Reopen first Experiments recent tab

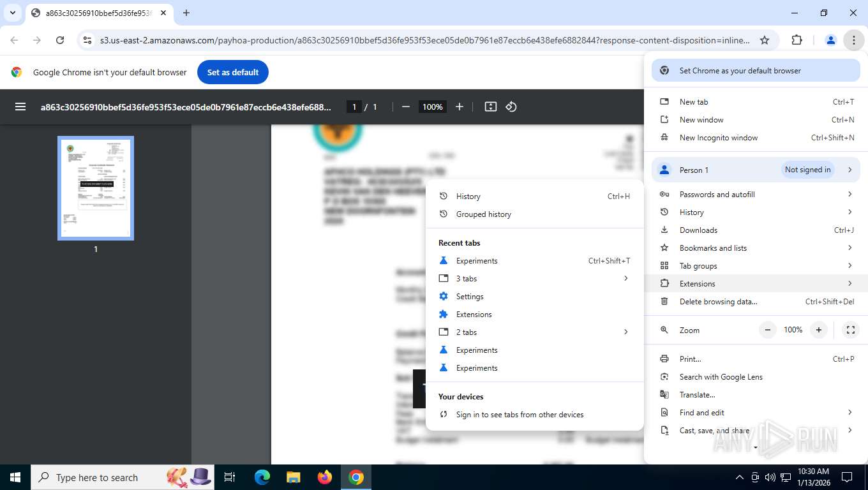coord(535,261)
